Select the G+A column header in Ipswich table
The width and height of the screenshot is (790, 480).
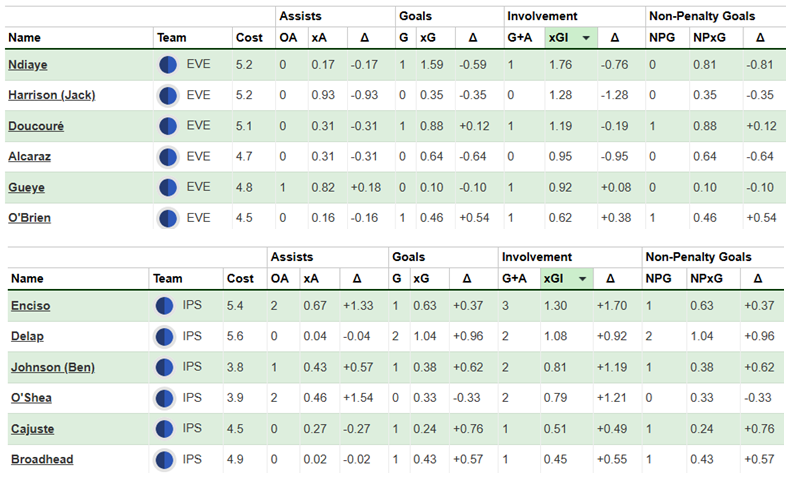[x=518, y=279]
